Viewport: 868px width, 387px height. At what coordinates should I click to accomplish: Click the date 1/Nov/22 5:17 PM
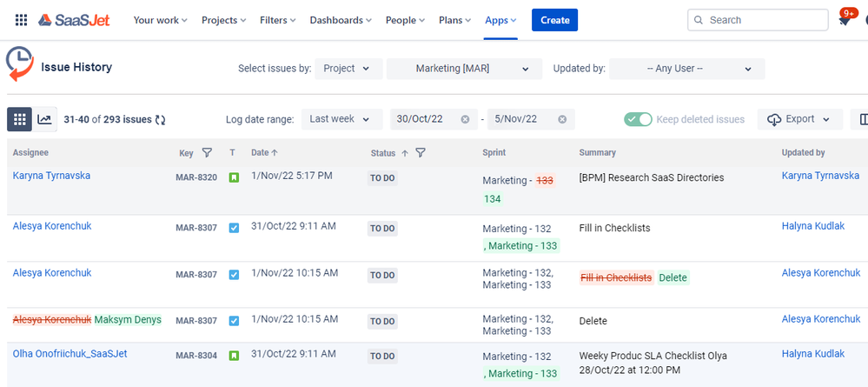tap(292, 176)
